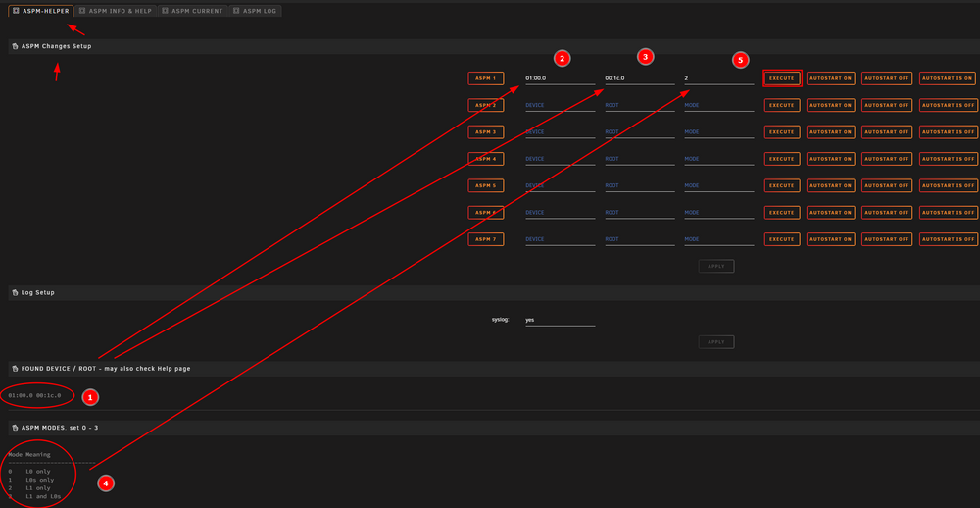Execute the ASPM 2 row
980x508 pixels.
(x=782, y=105)
